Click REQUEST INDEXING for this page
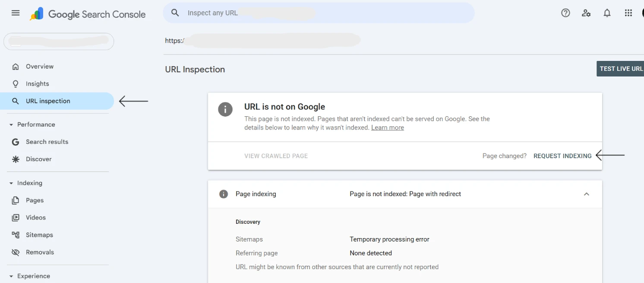This screenshot has height=283, width=644. [x=562, y=156]
